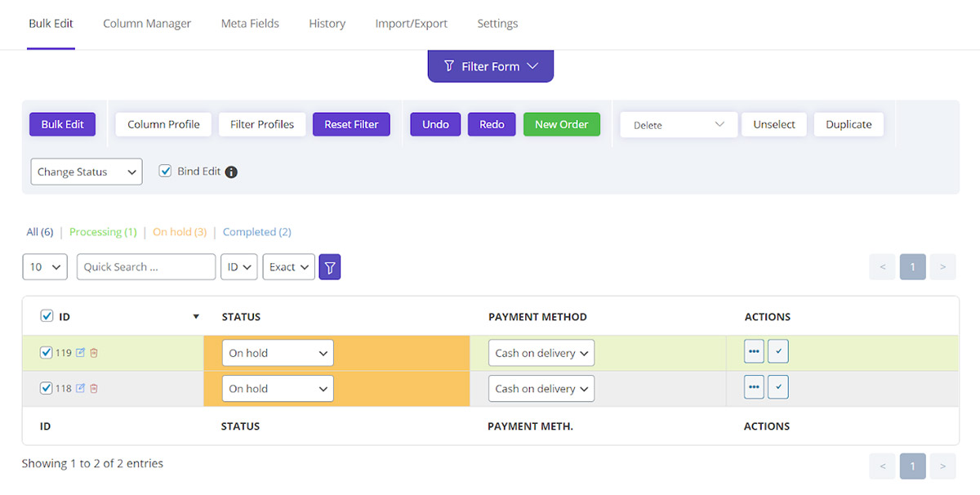Expand the Filter Form panel

490,66
